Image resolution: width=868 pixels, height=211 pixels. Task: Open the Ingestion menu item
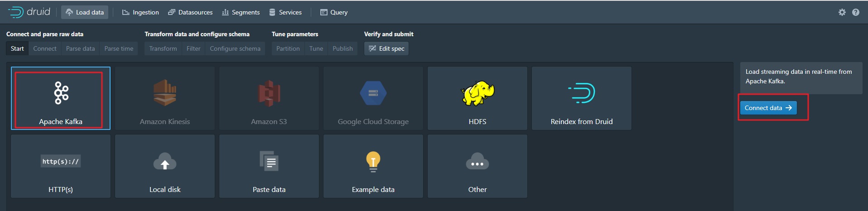pos(140,12)
